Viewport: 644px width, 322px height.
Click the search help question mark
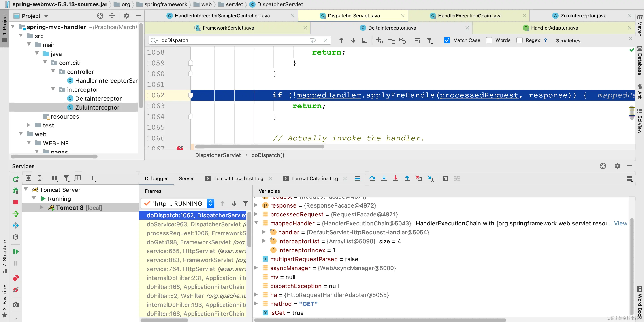click(x=546, y=40)
